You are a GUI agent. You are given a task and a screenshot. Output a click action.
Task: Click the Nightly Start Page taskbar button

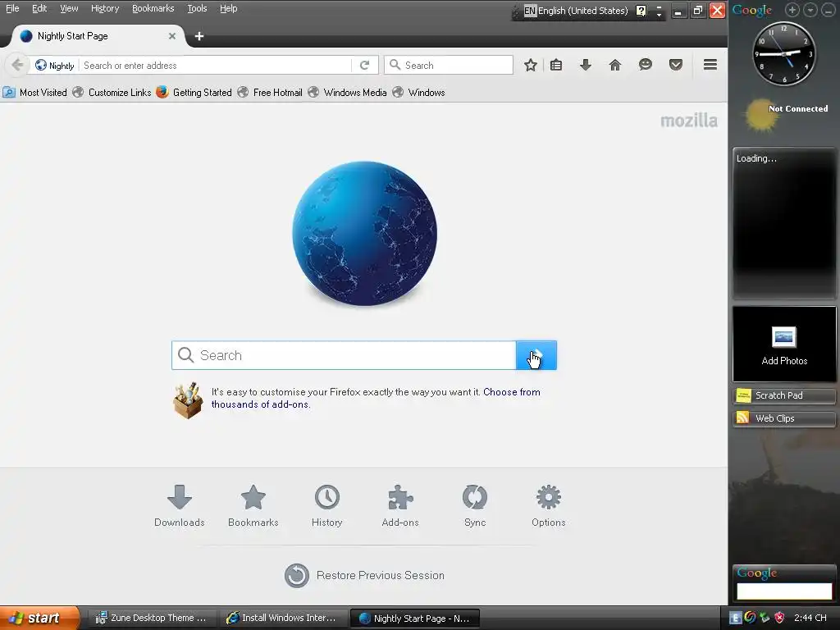[414, 619]
